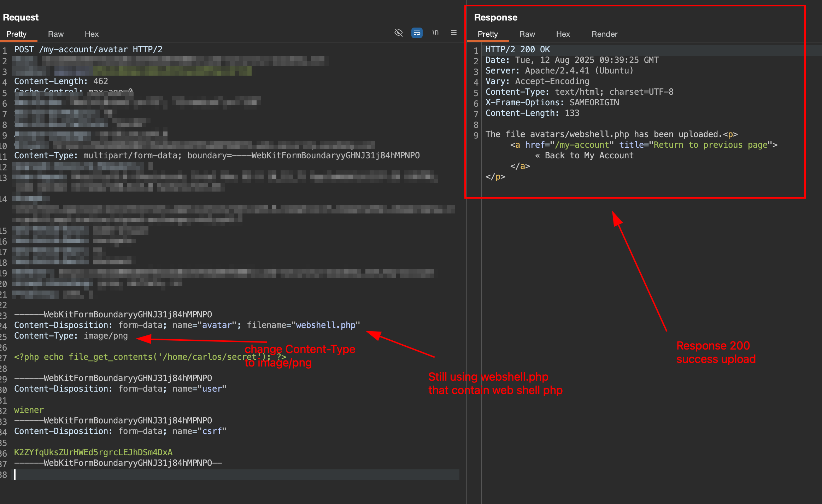Open the Response Render tab

tap(604, 34)
